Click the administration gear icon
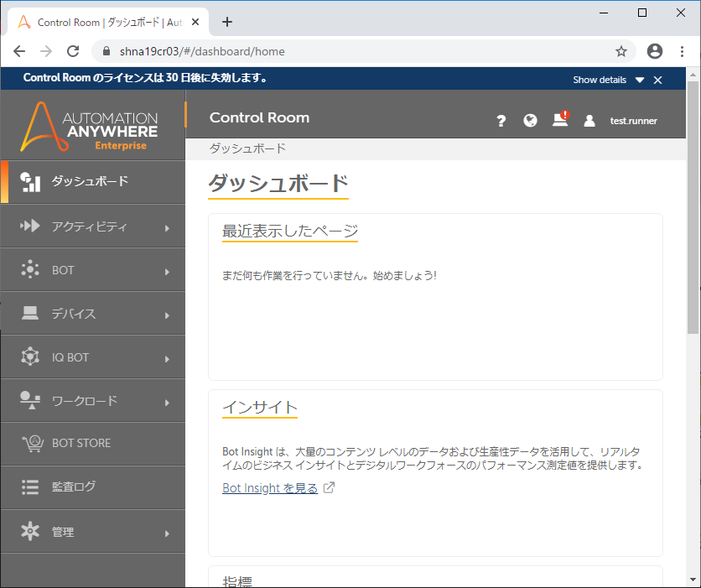 30,531
